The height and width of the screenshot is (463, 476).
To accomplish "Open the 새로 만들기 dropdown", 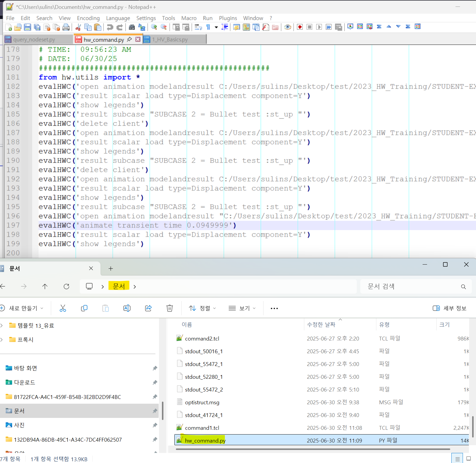I will (x=22, y=308).
